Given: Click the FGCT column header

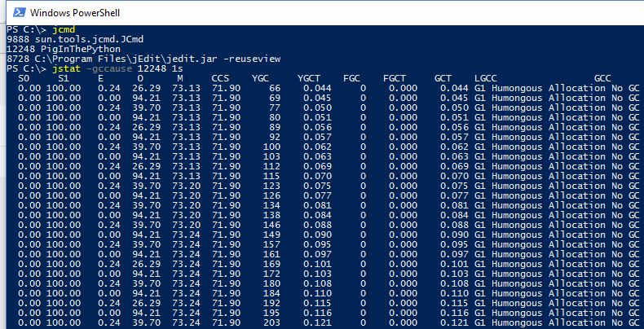Looking at the screenshot, I should (x=395, y=78).
